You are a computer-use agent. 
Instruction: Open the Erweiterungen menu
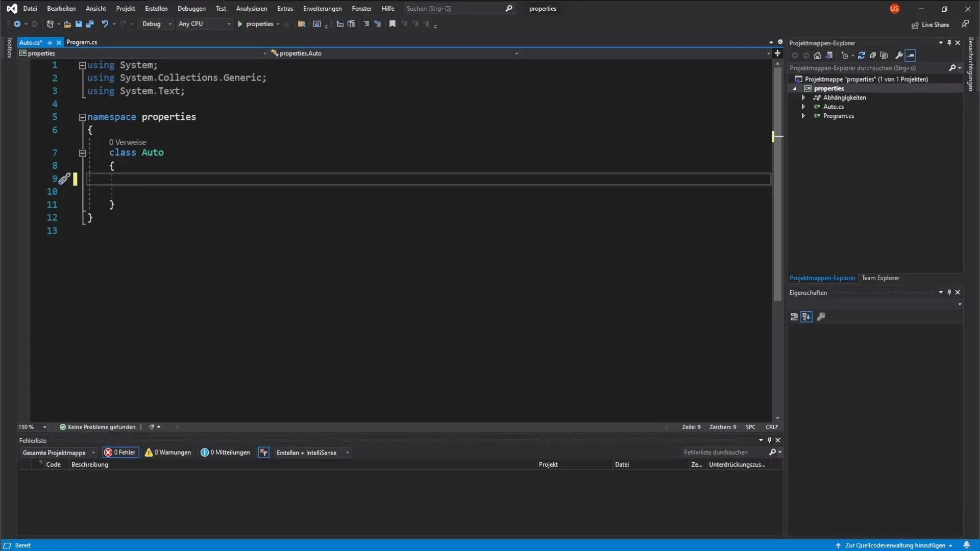[323, 9]
